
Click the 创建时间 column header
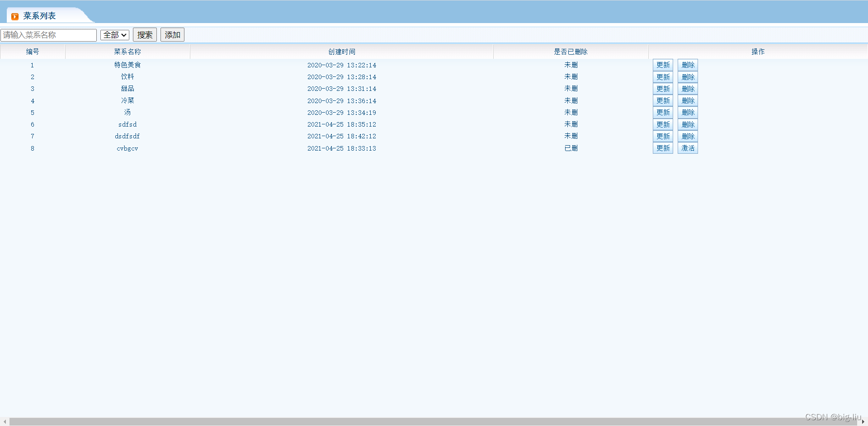[x=342, y=52]
